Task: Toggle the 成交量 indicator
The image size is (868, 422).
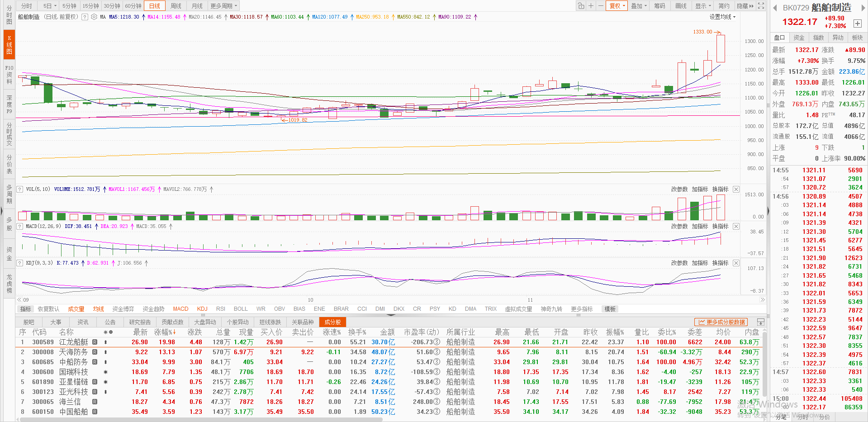Action: pyautogui.click(x=76, y=309)
